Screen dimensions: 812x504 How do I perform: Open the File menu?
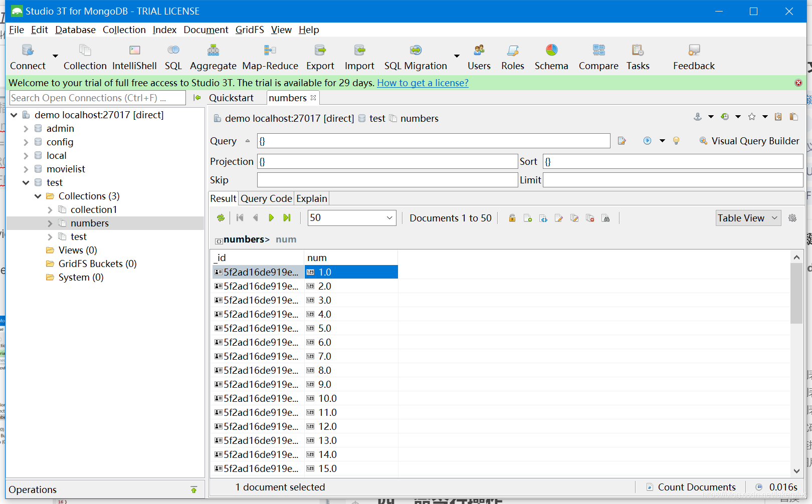[x=17, y=30]
